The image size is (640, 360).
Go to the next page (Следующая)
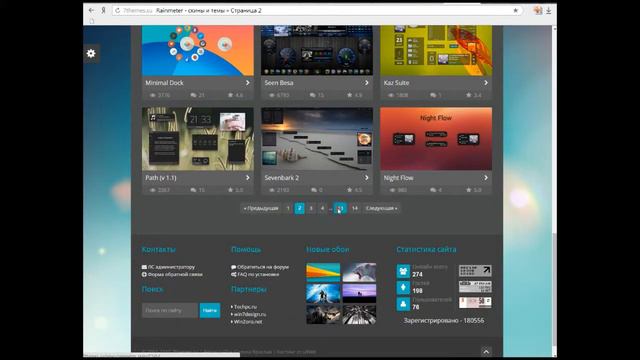click(x=381, y=208)
